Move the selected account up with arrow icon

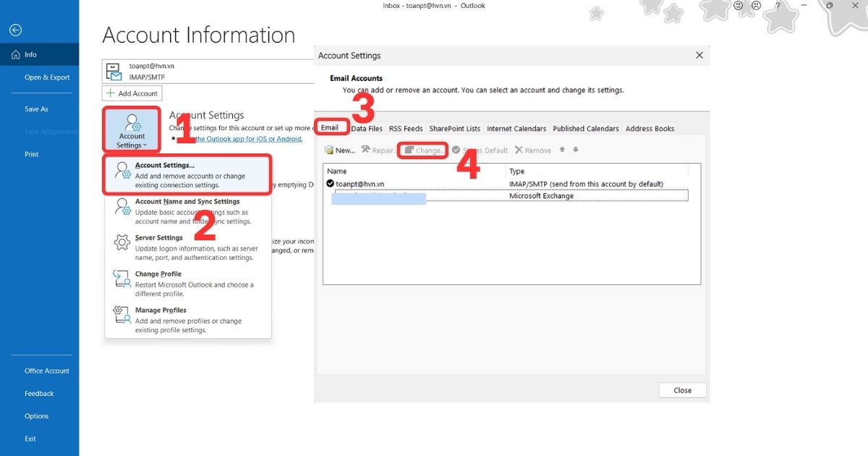click(x=562, y=150)
